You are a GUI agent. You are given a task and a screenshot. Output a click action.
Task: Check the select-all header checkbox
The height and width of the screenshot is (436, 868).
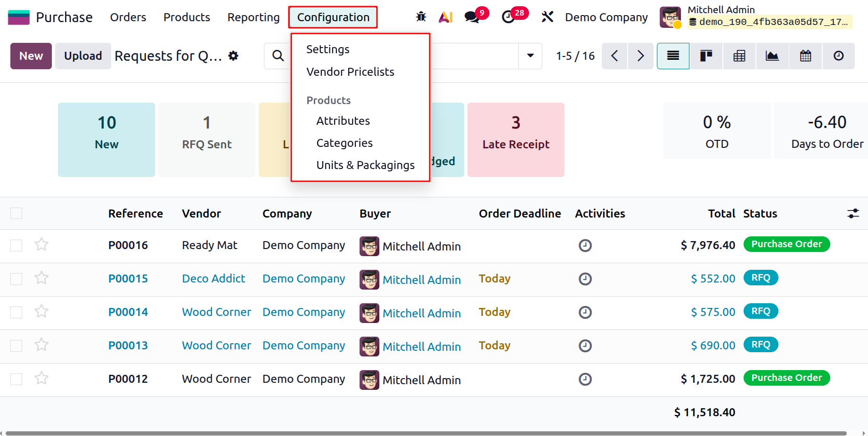click(x=16, y=213)
